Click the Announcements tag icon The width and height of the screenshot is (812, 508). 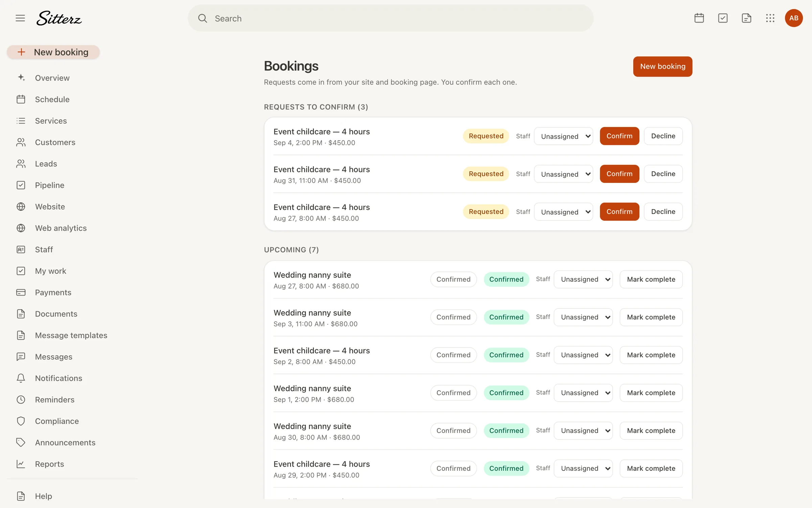pyautogui.click(x=21, y=443)
